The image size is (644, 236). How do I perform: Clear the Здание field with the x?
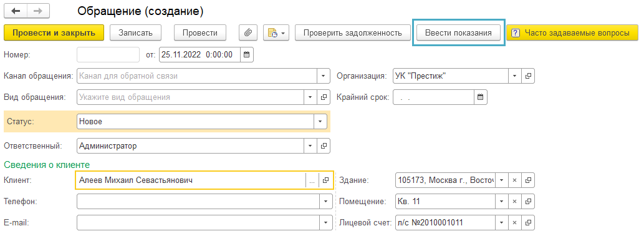coord(514,180)
